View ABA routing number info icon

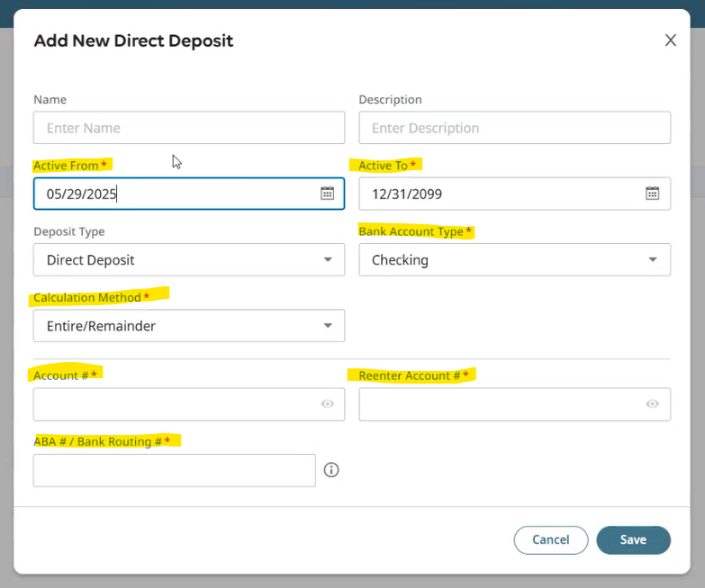(331, 470)
